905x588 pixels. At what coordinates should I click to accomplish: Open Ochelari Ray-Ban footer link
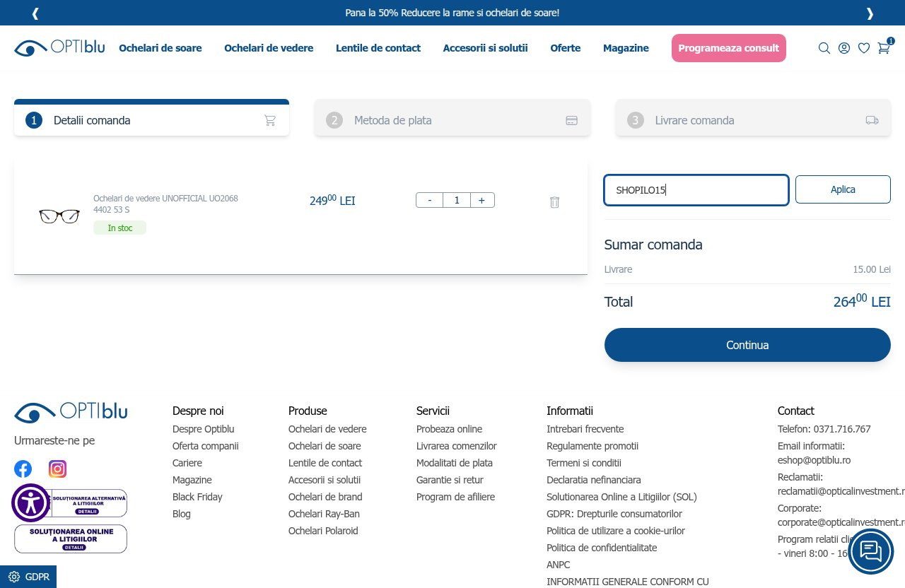(324, 514)
